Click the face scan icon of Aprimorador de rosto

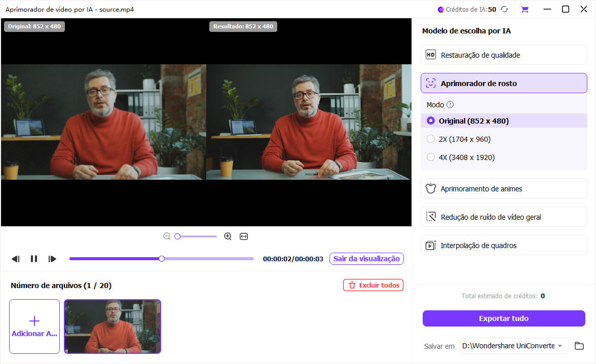[x=431, y=83]
